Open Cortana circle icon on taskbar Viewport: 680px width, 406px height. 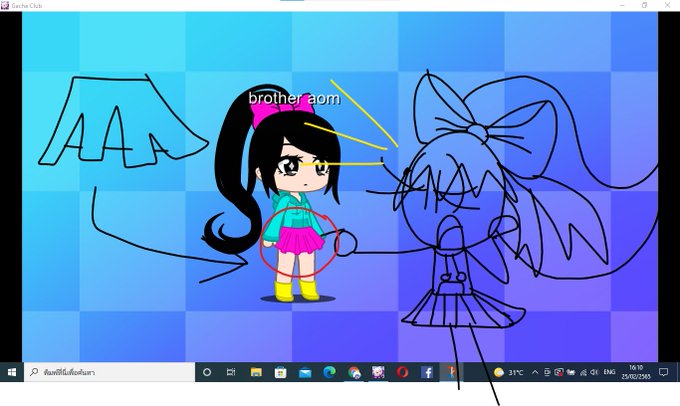click(207, 372)
